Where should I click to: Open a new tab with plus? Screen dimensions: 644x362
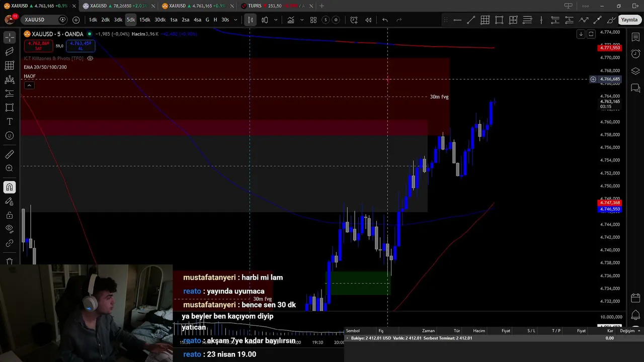point(321,6)
